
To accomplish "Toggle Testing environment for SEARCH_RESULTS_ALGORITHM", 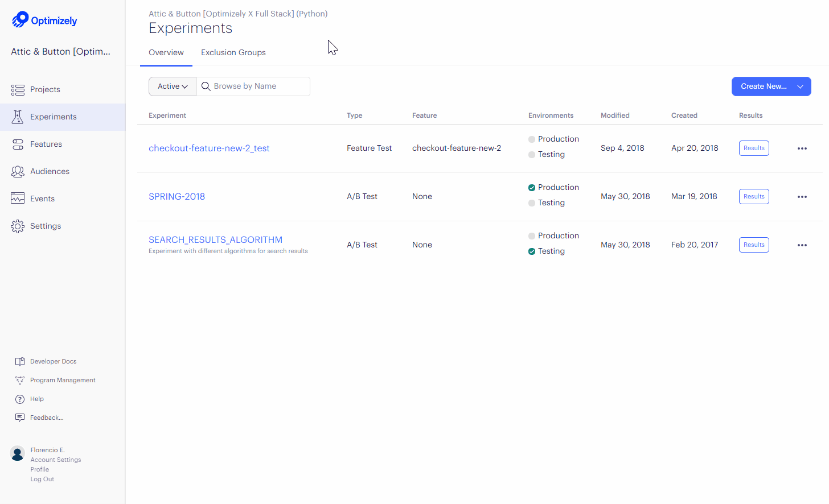I will click(531, 251).
